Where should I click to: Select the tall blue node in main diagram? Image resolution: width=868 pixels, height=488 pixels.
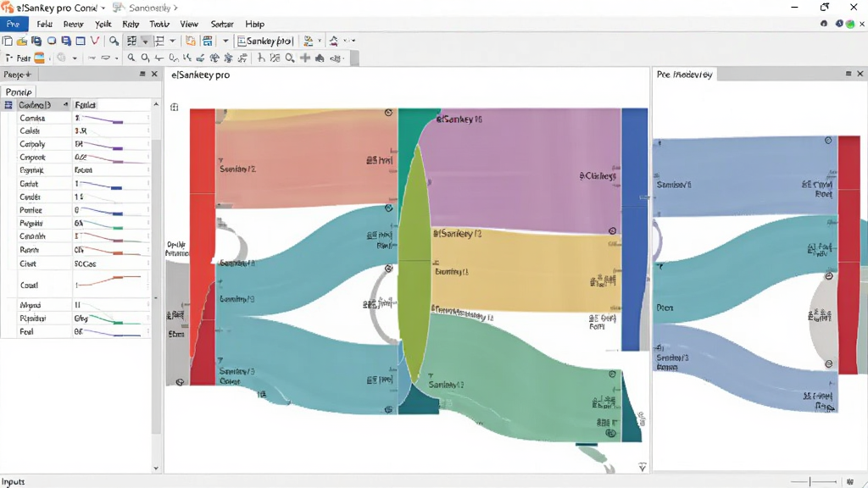click(x=634, y=230)
